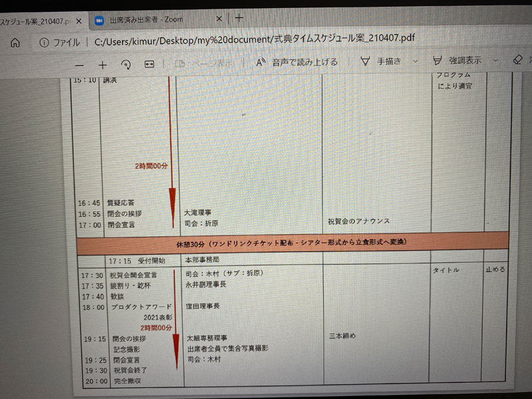Click the 質疑応答 entry at 16:45
The image size is (532, 399).
click(x=121, y=203)
